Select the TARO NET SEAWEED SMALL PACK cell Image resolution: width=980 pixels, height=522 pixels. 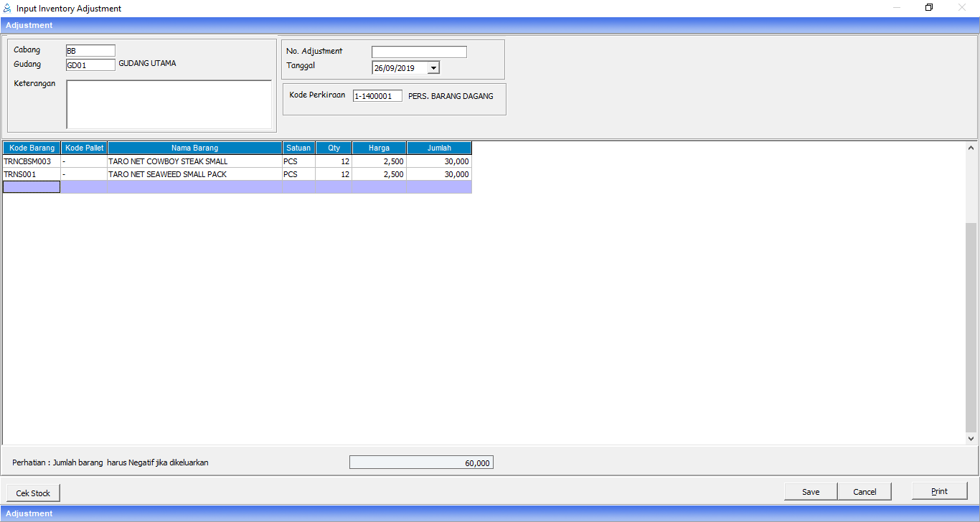pyautogui.click(x=194, y=174)
